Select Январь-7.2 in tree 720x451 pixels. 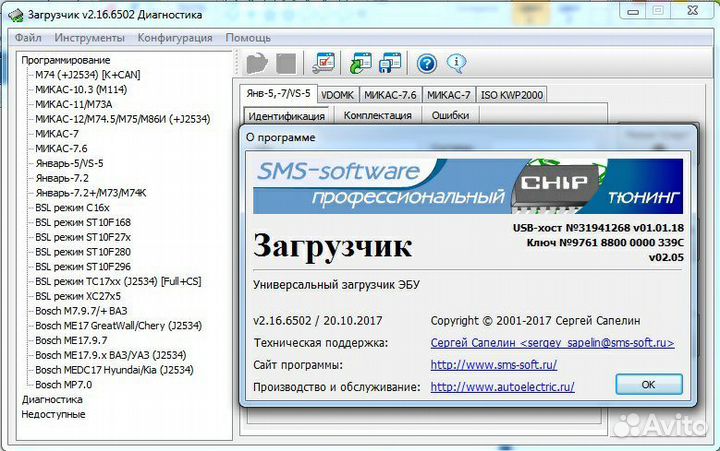(62, 178)
